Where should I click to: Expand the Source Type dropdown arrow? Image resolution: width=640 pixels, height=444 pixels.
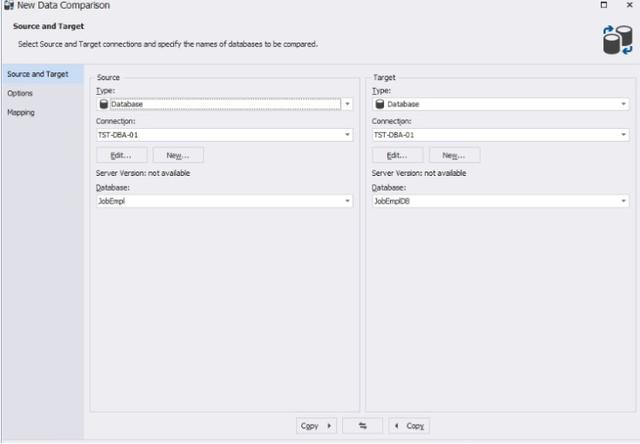(x=347, y=104)
